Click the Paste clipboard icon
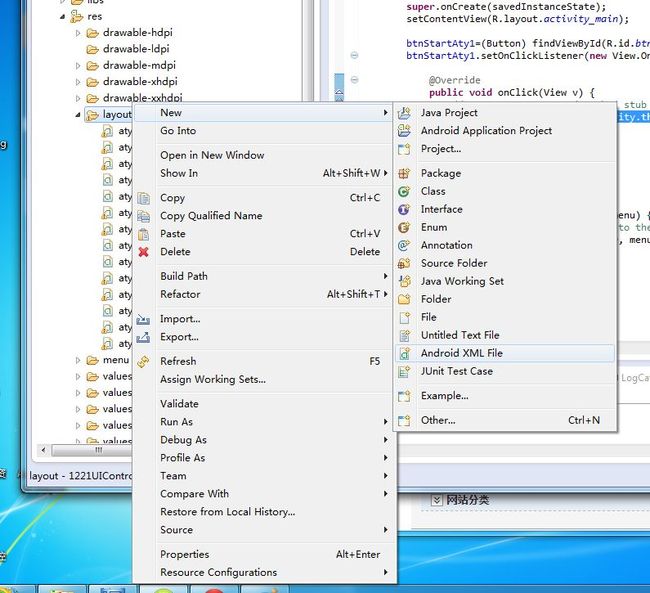The height and width of the screenshot is (593, 650). tap(143, 234)
